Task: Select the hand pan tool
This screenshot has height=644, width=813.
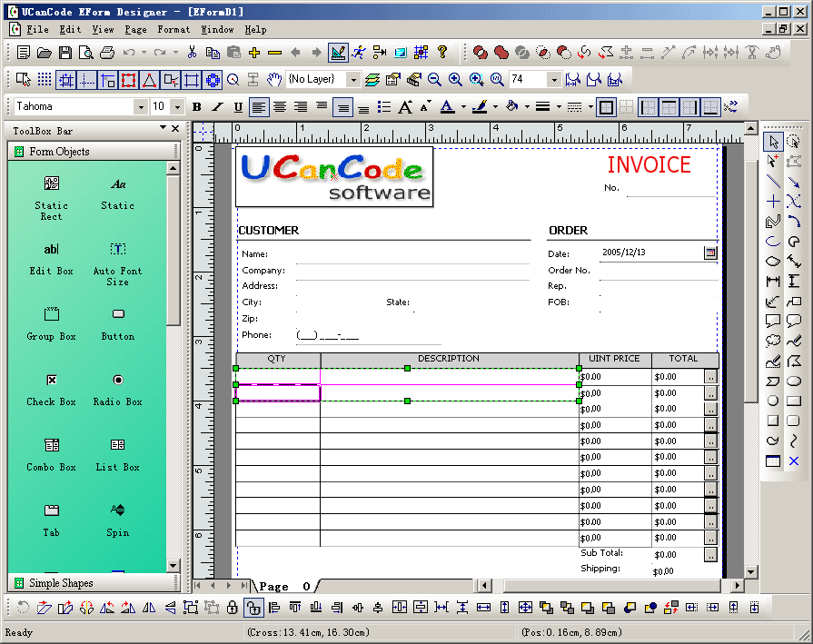Action: pos(274,79)
